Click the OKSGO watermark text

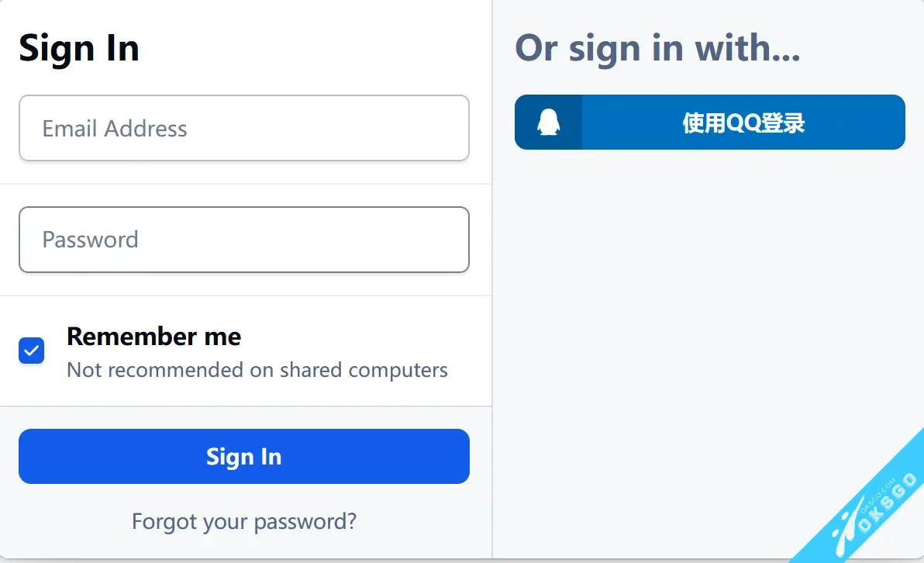[888, 500]
